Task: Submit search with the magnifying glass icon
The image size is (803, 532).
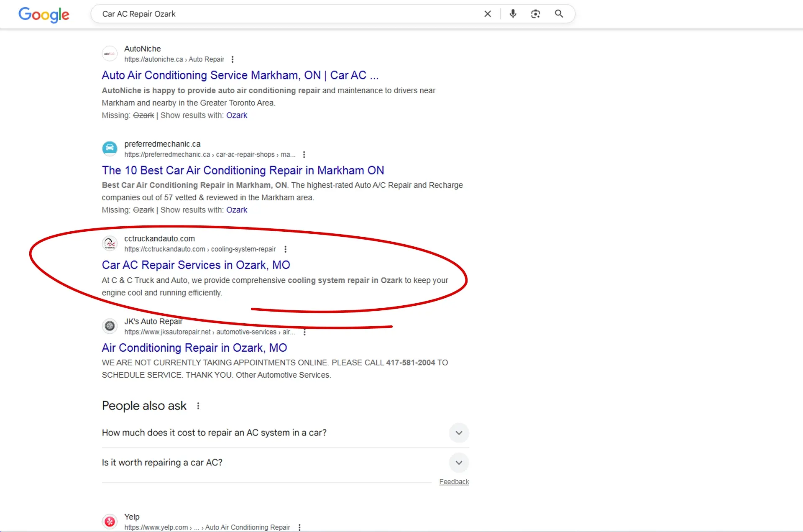Action: 559,14
